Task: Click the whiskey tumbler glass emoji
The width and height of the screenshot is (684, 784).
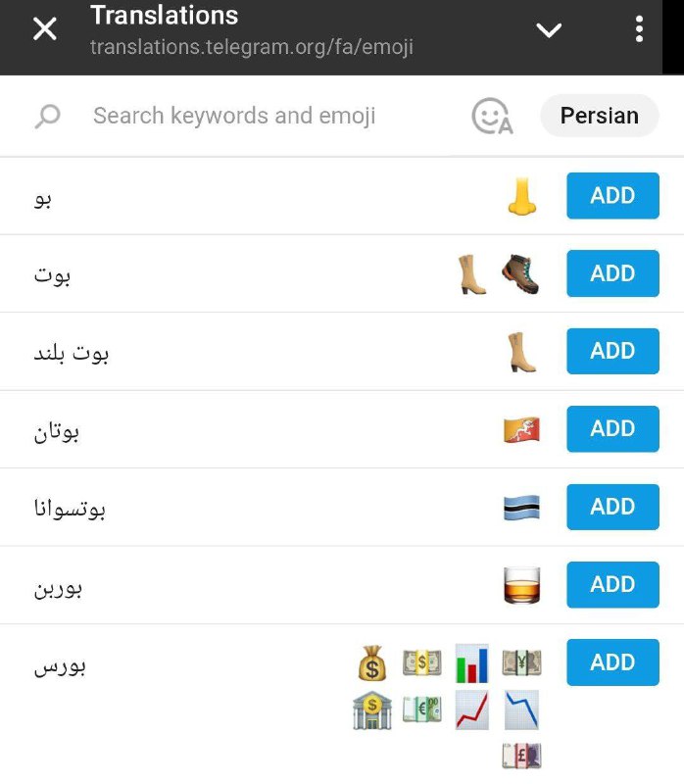Action: pos(521,585)
